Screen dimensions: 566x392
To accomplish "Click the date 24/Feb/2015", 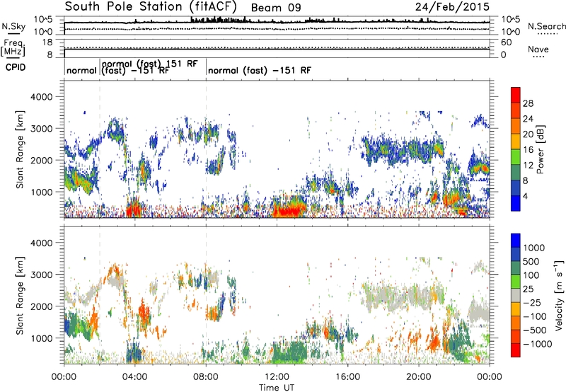I will coord(452,7).
